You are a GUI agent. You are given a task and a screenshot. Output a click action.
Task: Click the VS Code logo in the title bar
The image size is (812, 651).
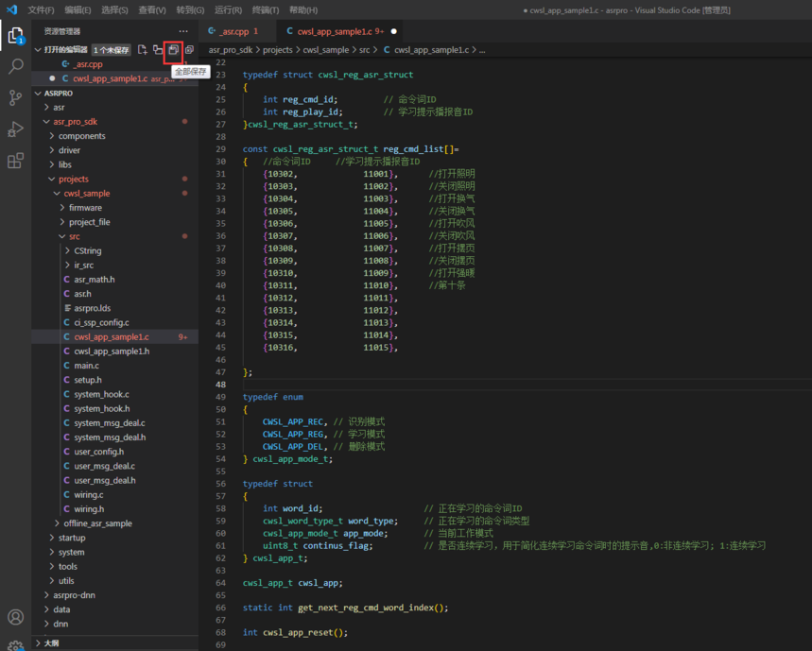(x=12, y=9)
